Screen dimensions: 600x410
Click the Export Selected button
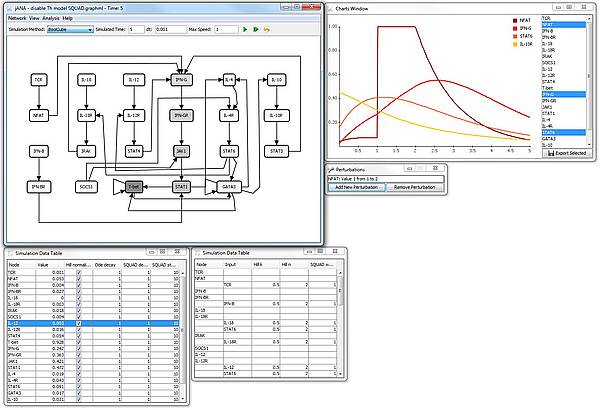(565, 153)
